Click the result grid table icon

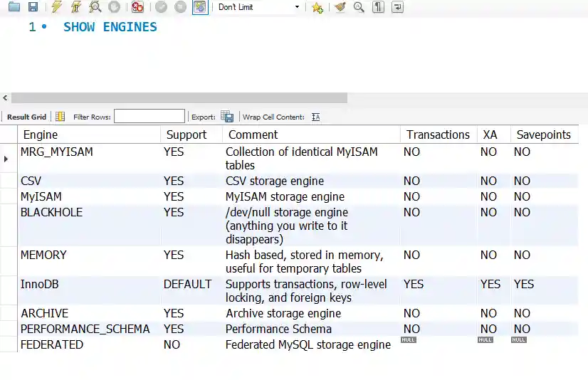coord(60,117)
